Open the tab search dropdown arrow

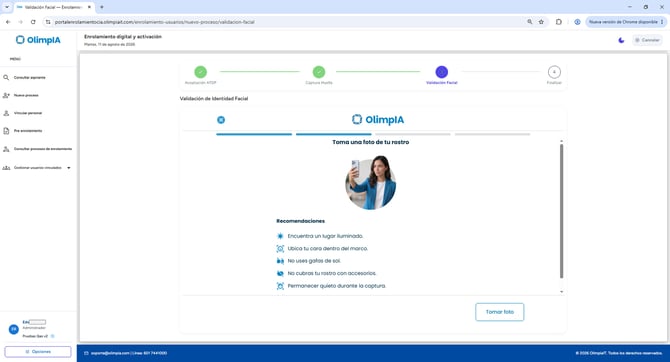tap(7, 7)
